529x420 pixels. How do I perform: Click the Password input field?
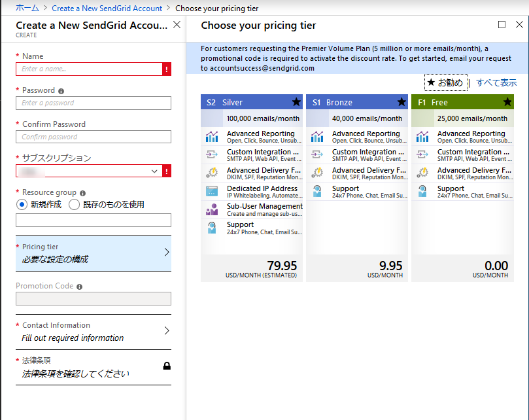94,103
